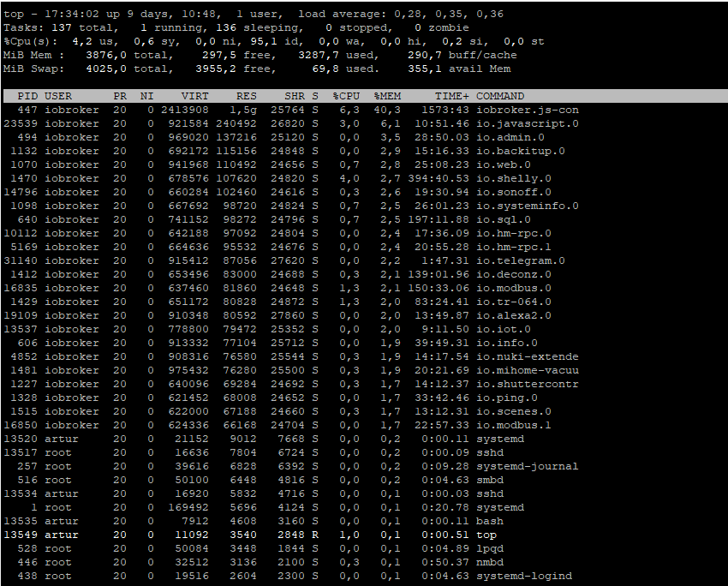Select the systemd-journal process name
Image resolution: width=728 pixels, height=586 pixels.
click(528, 466)
